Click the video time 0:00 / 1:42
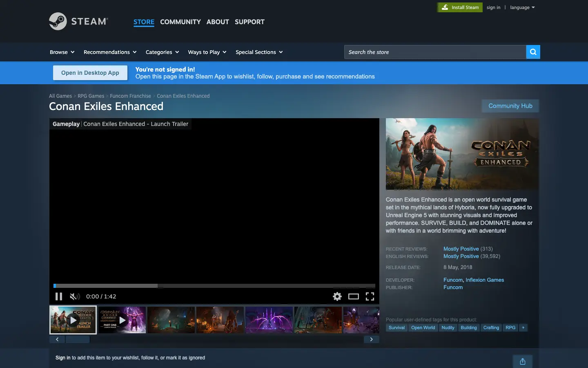 point(101,296)
